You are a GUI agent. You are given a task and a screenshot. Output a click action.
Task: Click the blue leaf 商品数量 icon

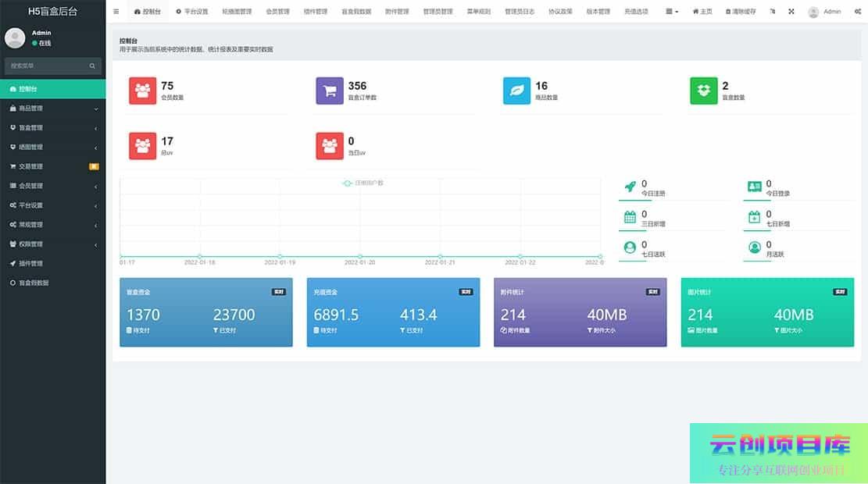click(516, 91)
